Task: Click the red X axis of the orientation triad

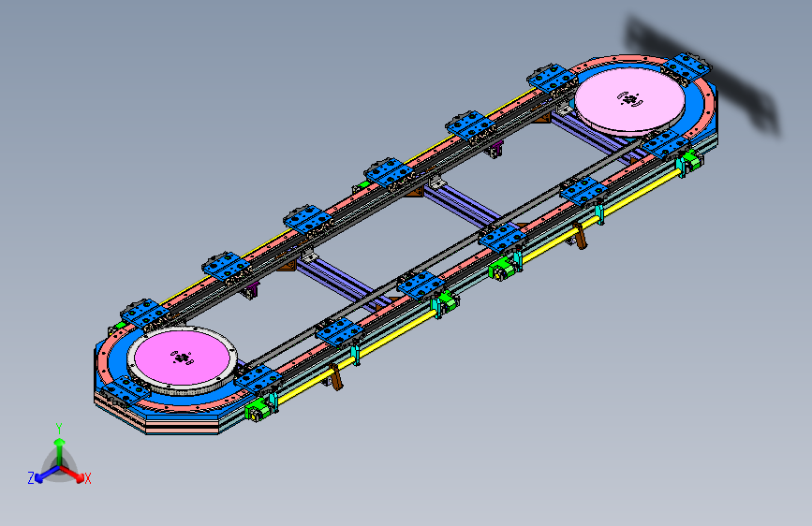Action: [x=72, y=474]
